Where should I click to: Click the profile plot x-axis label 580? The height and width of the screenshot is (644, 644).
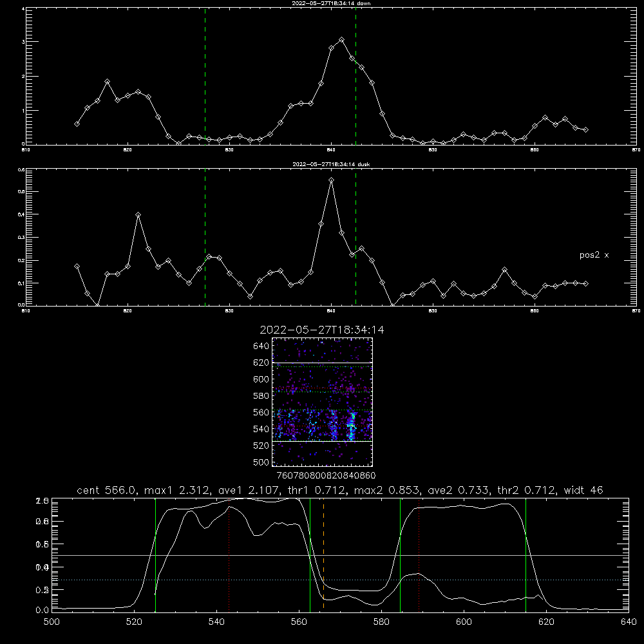tap(381, 621)
